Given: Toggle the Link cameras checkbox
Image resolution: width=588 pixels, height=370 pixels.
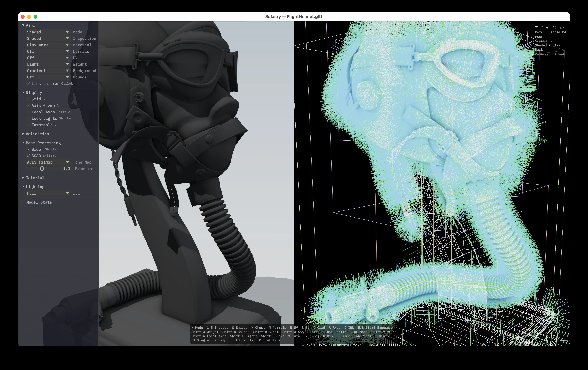Looking at the screenshot, I should [x=28, y=83].
